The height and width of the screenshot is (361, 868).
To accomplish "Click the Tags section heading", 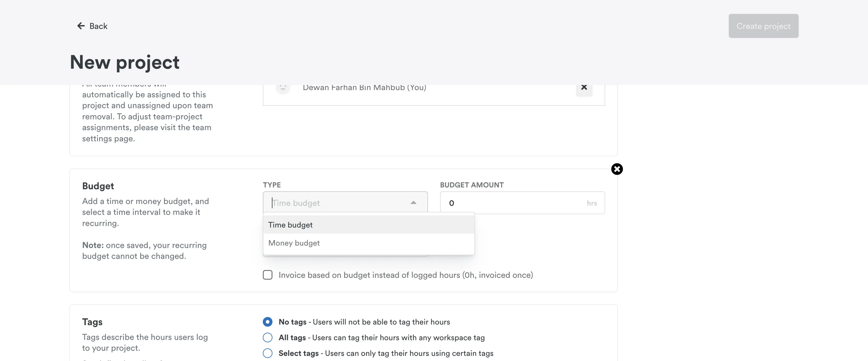I will tap(92, 322).
